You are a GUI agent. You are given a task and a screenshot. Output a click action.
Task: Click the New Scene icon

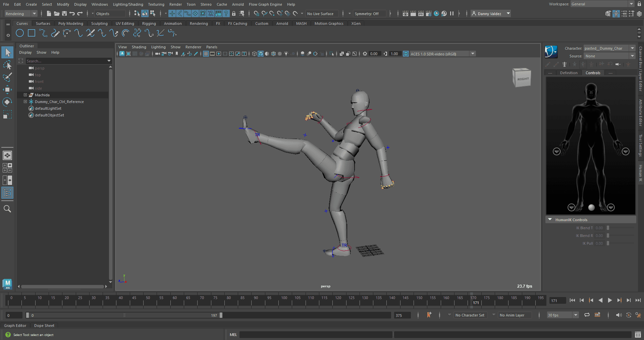pyautogui.click(x=49, y=13)
